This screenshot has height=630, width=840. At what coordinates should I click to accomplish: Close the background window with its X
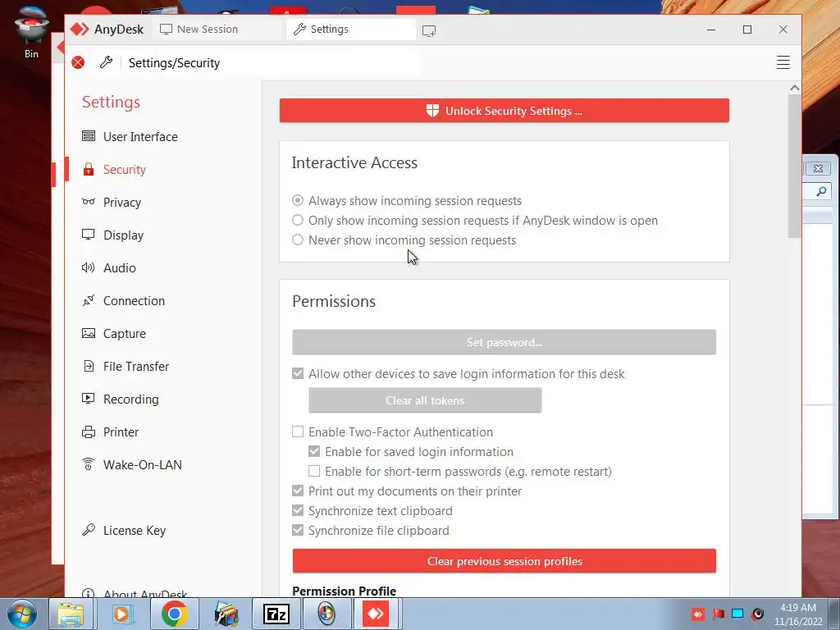tap(818, 169)
